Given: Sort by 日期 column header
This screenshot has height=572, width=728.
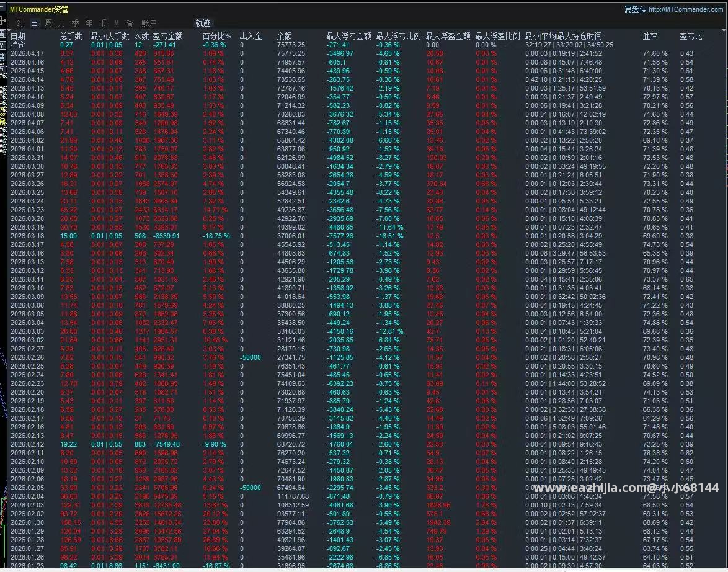Looking at the screenshot, I should click(x=17, y=36).
